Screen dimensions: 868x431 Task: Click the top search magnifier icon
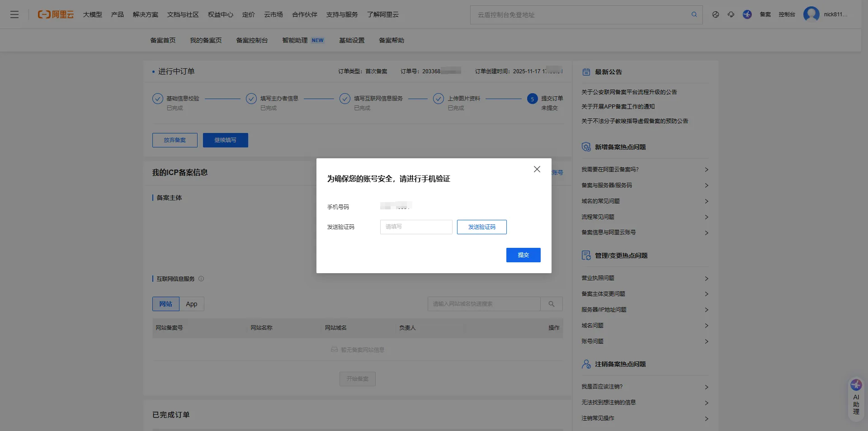694,14
